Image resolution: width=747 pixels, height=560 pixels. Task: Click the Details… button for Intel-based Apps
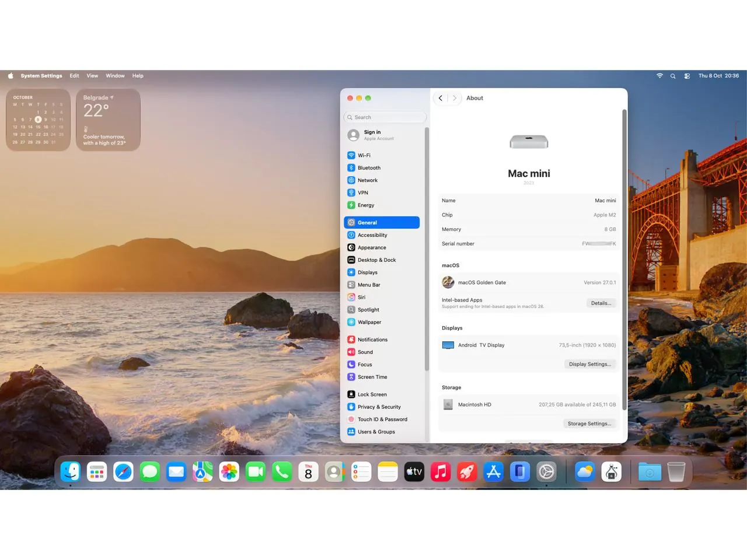coord(601,303)
